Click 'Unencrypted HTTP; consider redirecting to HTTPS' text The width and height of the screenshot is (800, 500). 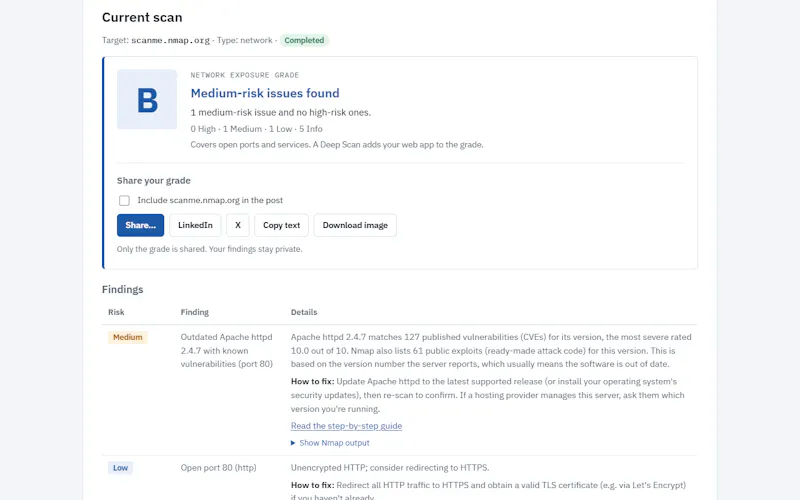click(x=390, y=468)
